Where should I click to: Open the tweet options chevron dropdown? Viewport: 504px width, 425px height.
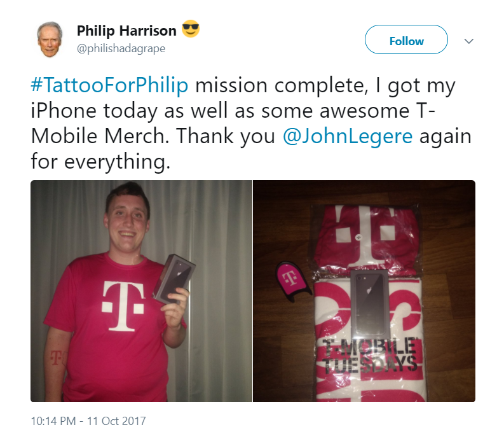(x=469, y=41)
